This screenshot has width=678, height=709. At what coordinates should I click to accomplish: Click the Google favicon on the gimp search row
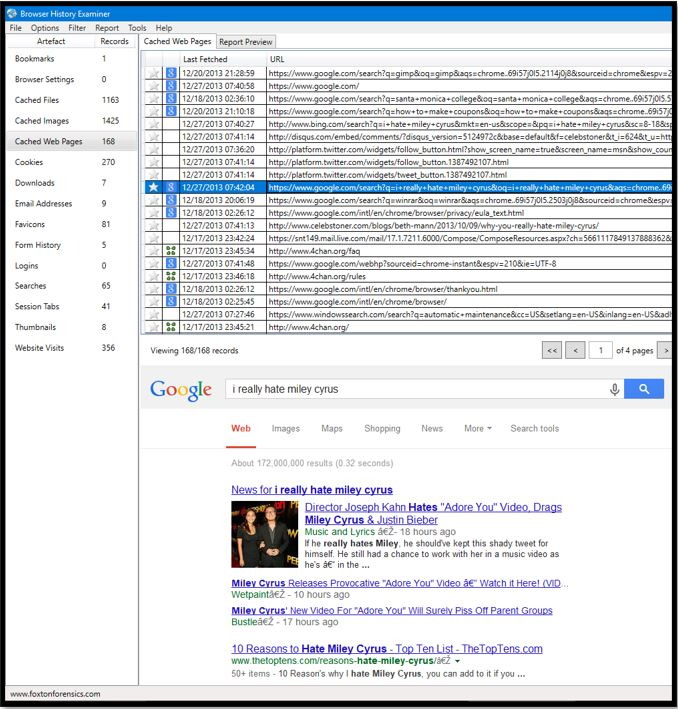[x=171, y=73]
